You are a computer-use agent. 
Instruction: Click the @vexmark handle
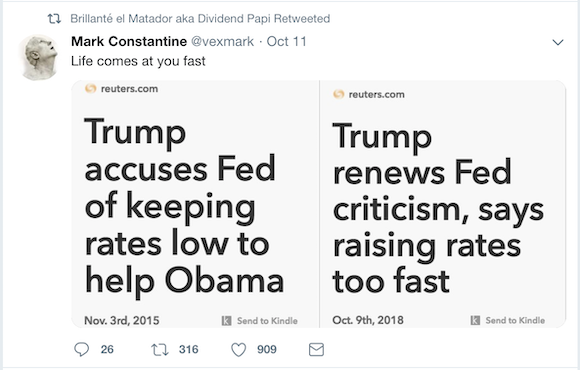[x=222, y=41]
